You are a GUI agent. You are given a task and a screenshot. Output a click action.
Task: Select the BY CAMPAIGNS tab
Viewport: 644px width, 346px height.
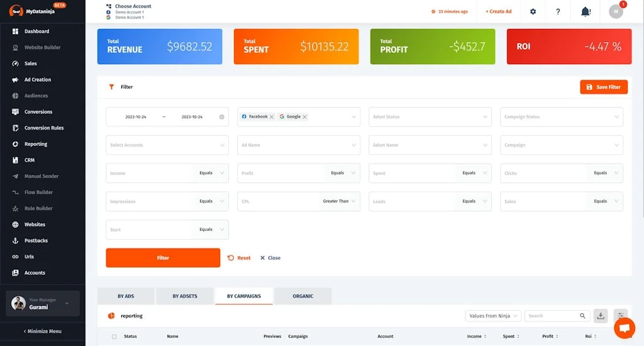244,296
